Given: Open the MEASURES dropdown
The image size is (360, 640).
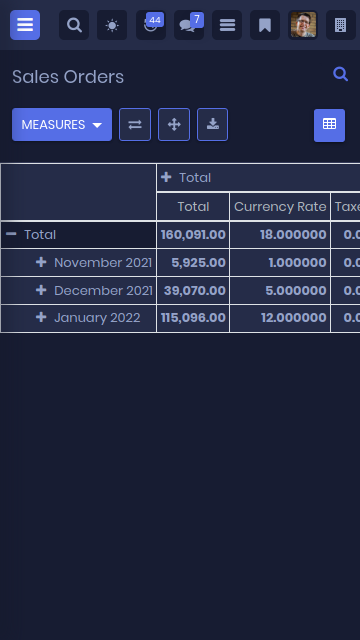Looking at the screenshot, I should point(62,124).
